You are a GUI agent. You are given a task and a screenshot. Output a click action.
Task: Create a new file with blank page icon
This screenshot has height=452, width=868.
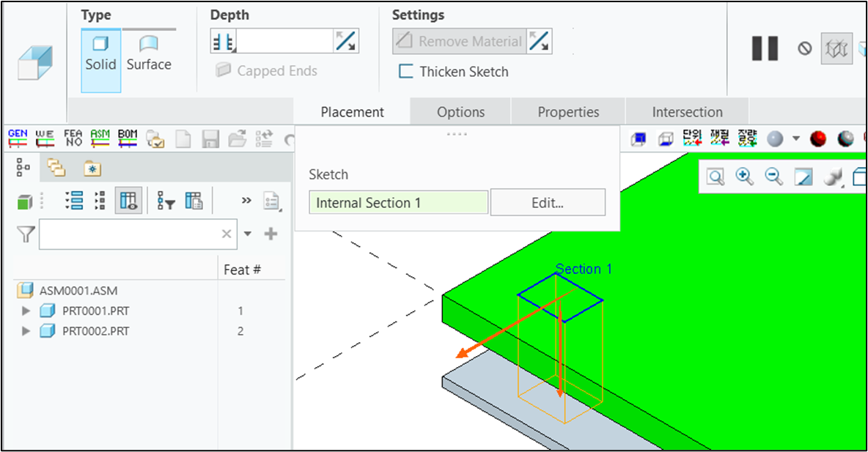click(x=183, y=139)
